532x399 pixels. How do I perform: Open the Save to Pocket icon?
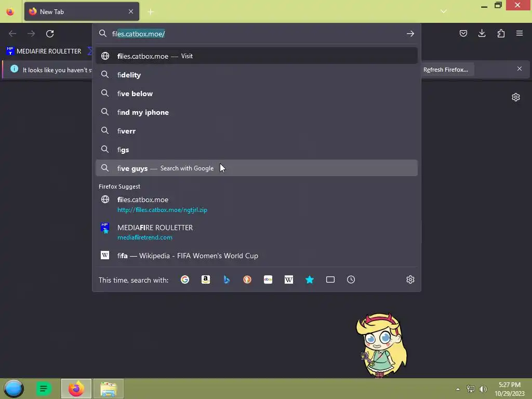[x=463, y=33]
